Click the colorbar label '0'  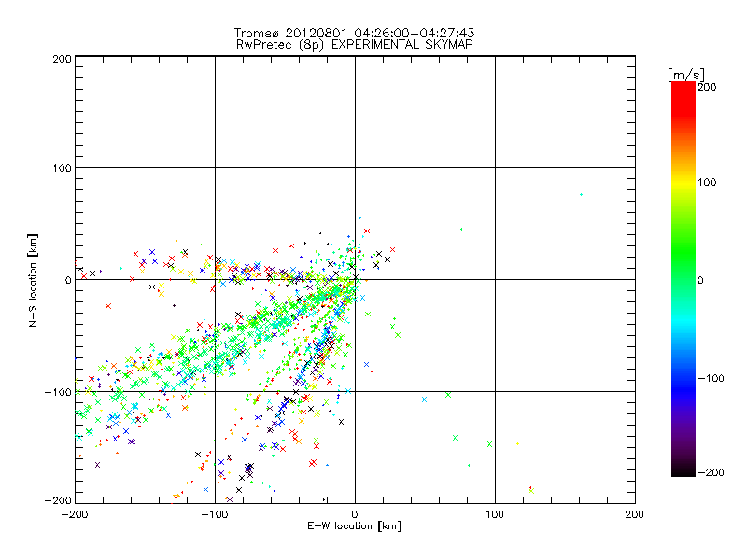click(x=700, y=281)
